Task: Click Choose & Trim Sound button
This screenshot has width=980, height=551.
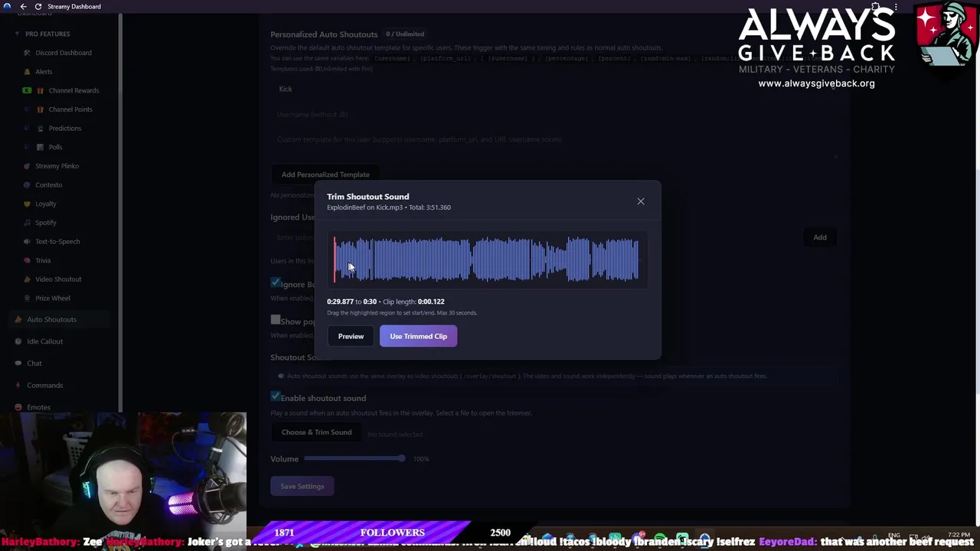Action: tap(316, 432)
